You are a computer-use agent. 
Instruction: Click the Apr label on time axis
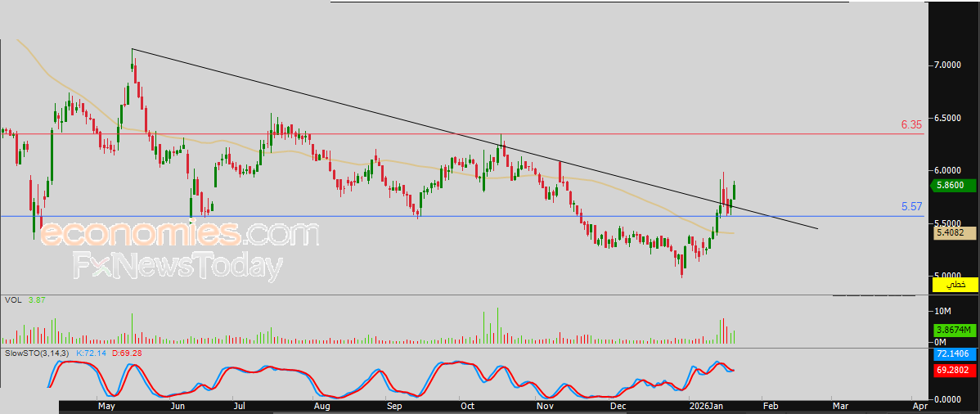pos(919,405)
